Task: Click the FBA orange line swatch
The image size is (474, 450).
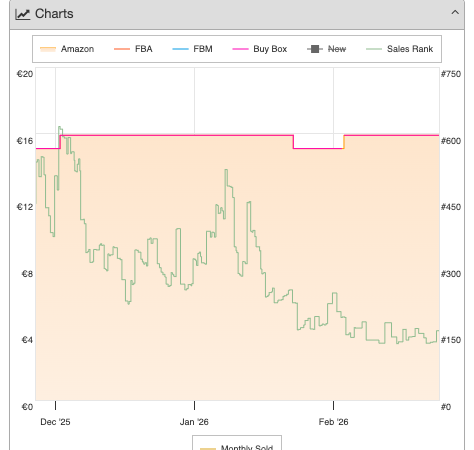Action: tap(122, 49)
